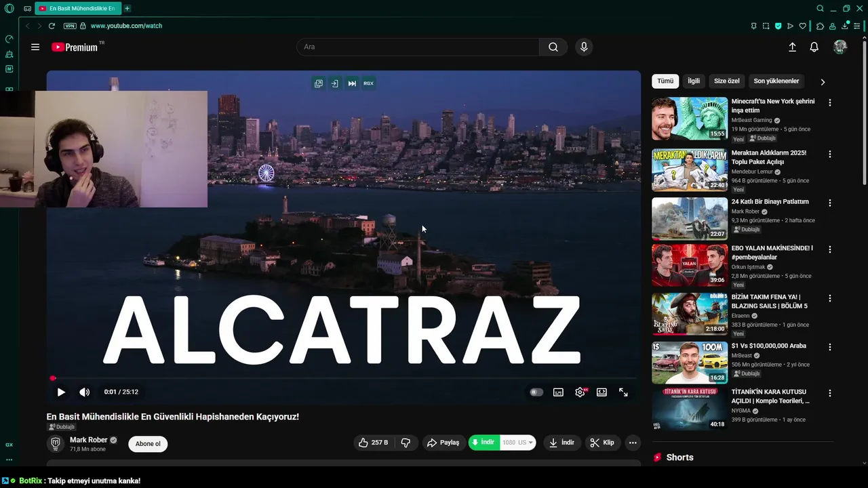Show more filter chips with arrow
Image resolution: width=868 pixels, height=488 pixels.
click(x=823, y=82)
